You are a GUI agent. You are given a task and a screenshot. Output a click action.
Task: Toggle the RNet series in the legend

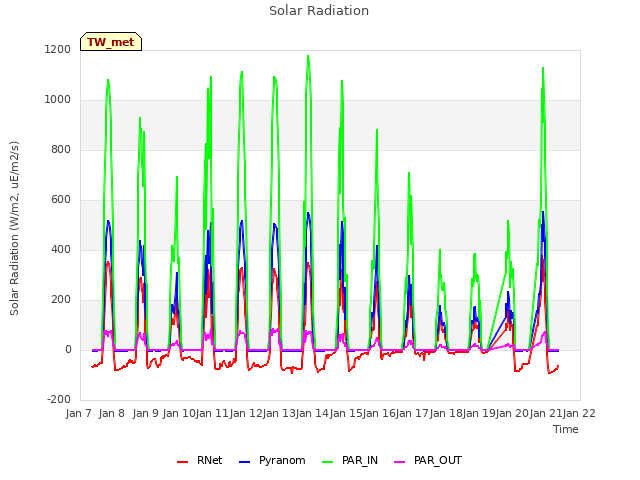tap(200, 460)
